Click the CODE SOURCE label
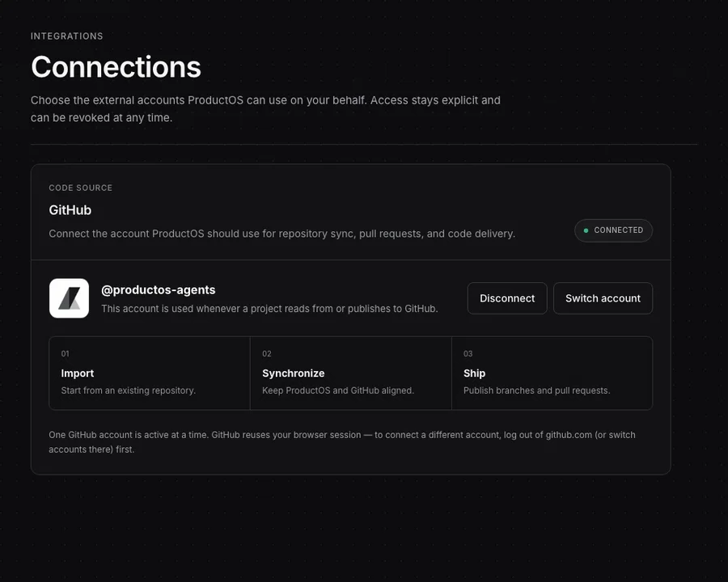This screenshot has width=728, height=582. coord(81,188)
